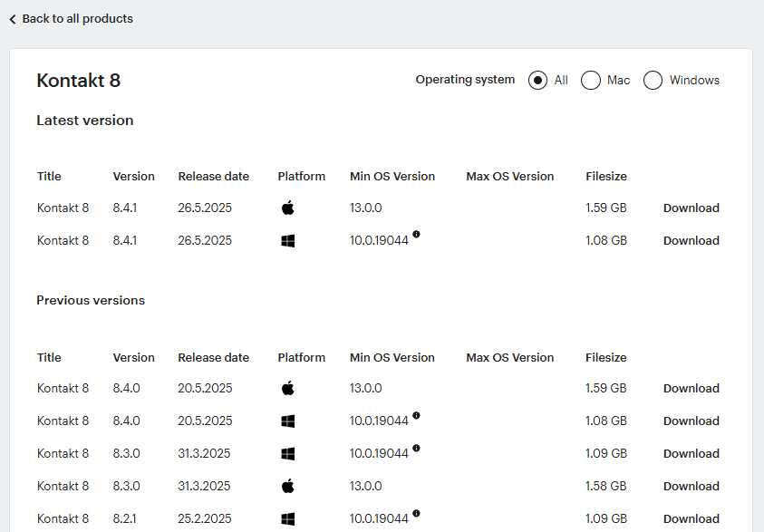Image resolution: width=764 pixels, height=532 pixels.
Task: Click info icon in 8.4.0 Windows row
Action: coord(416,415)
